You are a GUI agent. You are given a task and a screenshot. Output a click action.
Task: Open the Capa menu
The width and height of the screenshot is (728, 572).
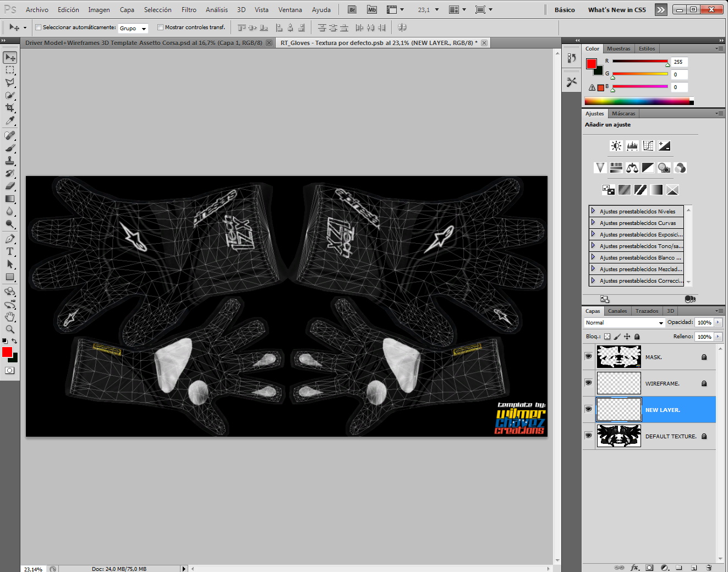pos(127,10)
